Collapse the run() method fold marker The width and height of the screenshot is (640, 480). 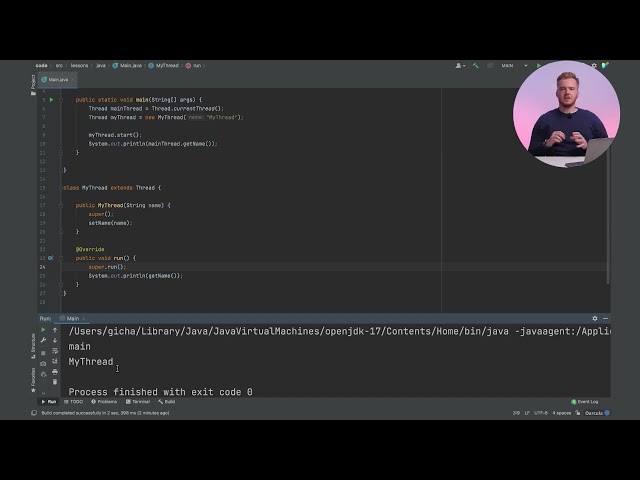tap(61, 258)
